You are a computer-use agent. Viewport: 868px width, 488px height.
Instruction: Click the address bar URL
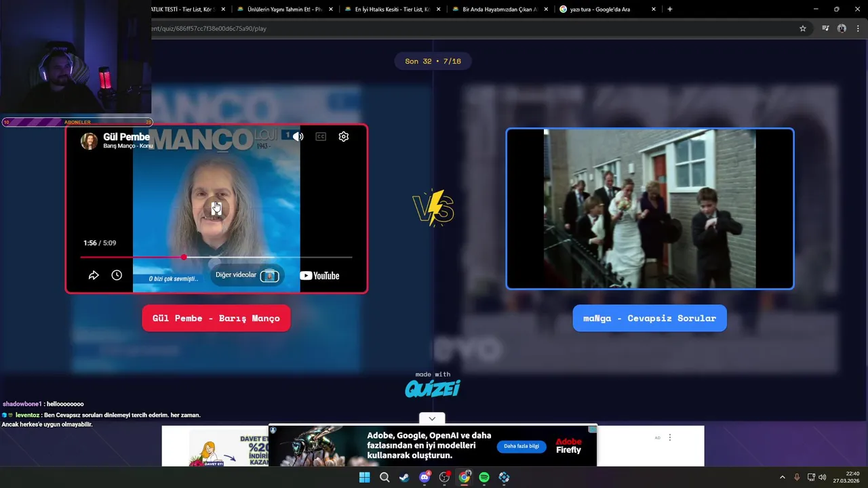click(209, 28)
